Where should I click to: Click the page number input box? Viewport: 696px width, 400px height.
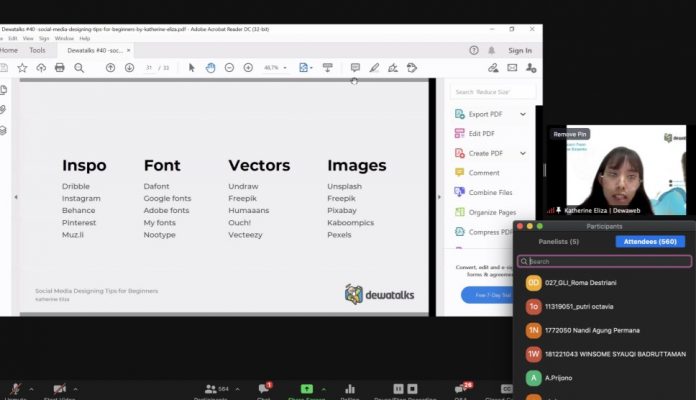pos(150,67)
